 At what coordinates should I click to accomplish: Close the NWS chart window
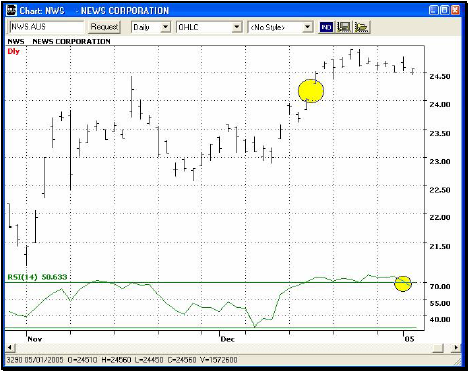[455, 10]
